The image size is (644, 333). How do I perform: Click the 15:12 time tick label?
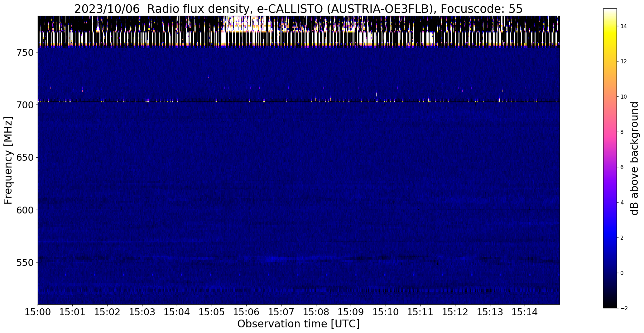click(455, 312)
